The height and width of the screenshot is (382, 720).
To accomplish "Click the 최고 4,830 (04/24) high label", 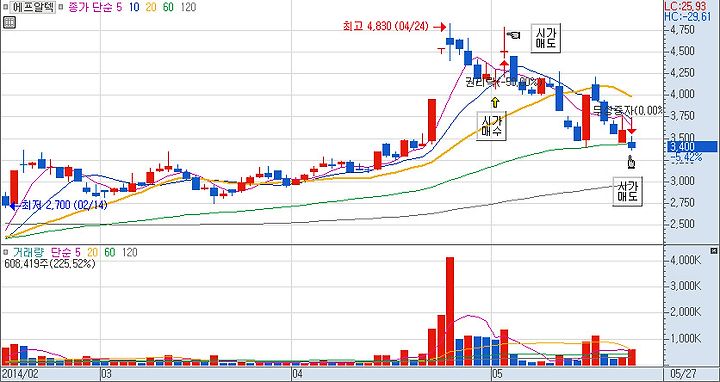I will click(386, 27).
